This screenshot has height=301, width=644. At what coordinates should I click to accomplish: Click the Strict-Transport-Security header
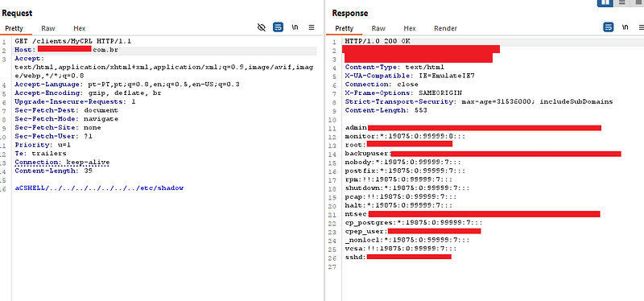pyautogui.click(x=479, y=101)
